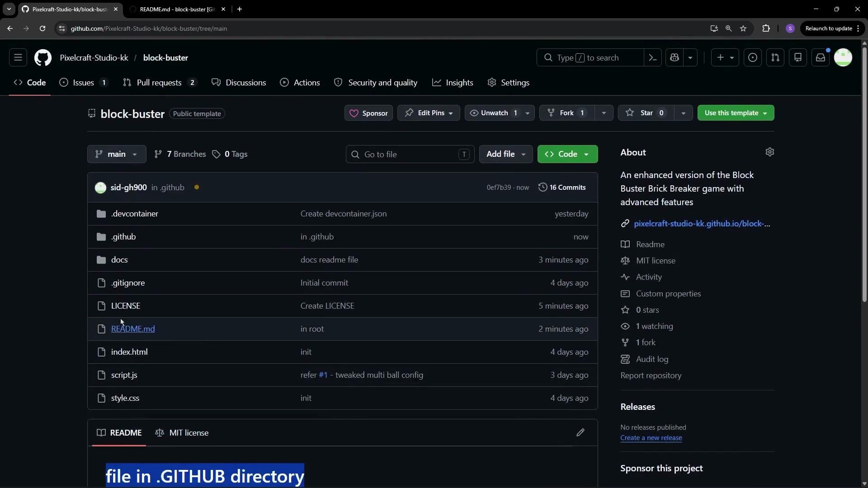Open the .gitignore file
Viewport: 868px width, 488px height.
tap(128, 283)
